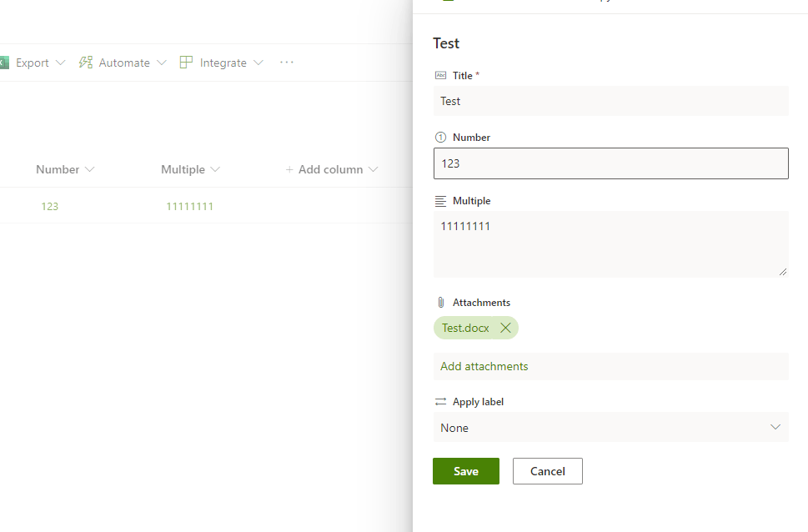Click the text field icon beside Title

[x=439, y=75]
